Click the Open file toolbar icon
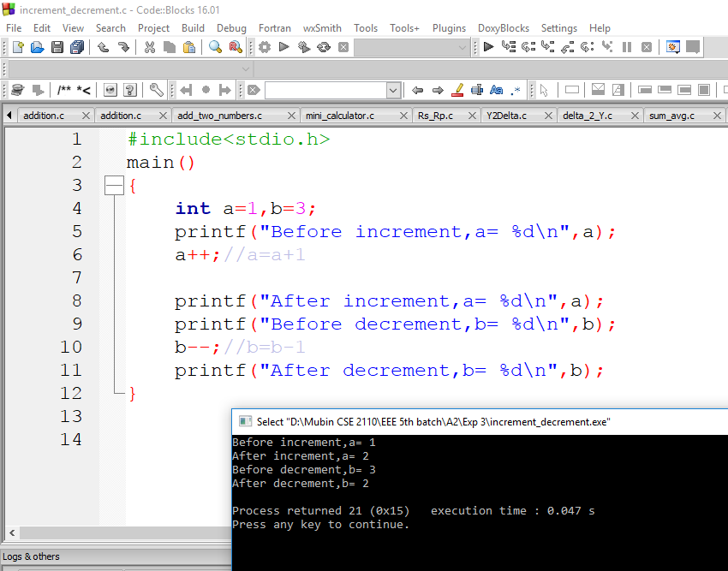This screenshot has width=728, height=571. pos(36,47)
